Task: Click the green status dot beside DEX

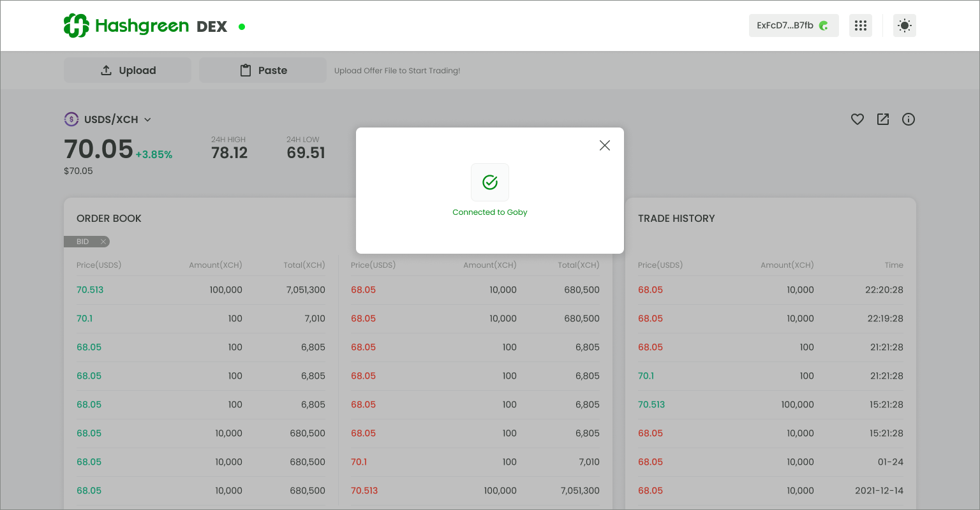Action: (x=242, y=27)
